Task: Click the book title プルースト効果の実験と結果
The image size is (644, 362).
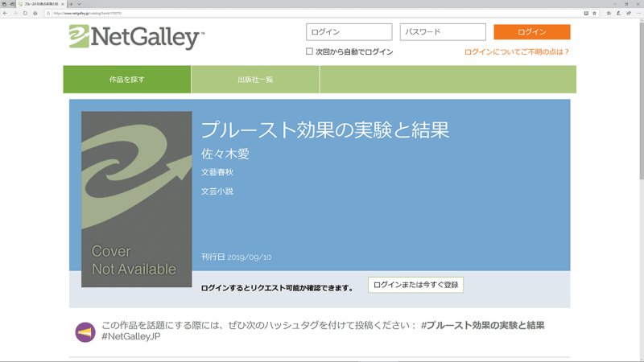Action: (325, 130)
